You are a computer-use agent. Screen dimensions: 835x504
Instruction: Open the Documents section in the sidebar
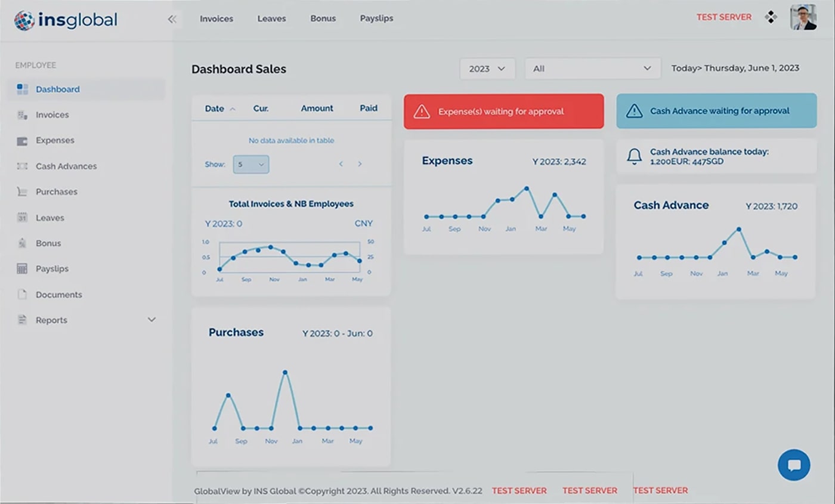tap(21, 294)
